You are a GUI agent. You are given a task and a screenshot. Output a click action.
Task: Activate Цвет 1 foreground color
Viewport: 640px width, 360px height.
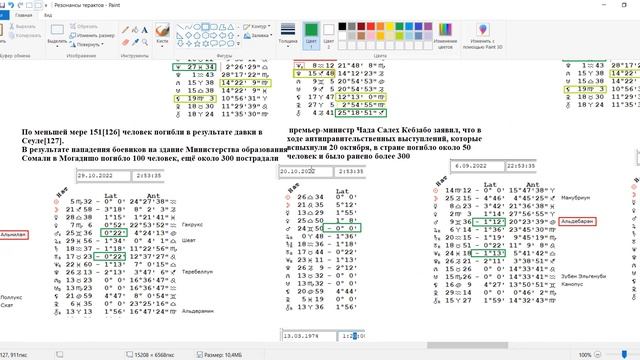coord(311,36)
